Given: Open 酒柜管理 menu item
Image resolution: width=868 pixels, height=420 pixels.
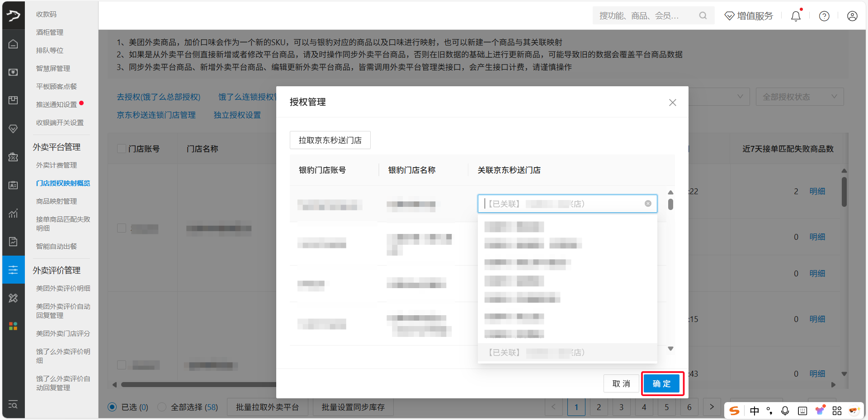Looking at the screenshot, I should 50,32.
